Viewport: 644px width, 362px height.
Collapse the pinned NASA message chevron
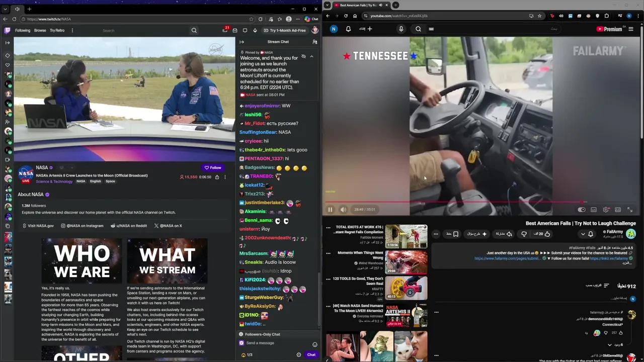coord(311,56)
